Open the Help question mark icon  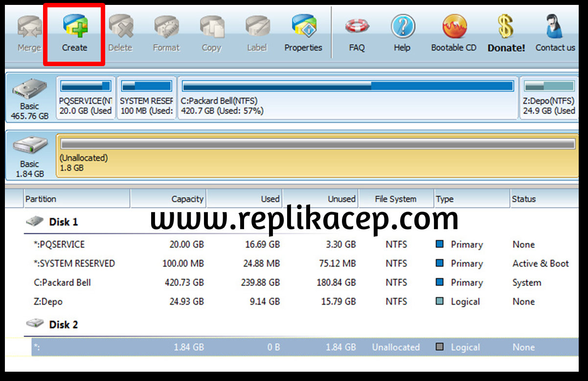[402, 32]
